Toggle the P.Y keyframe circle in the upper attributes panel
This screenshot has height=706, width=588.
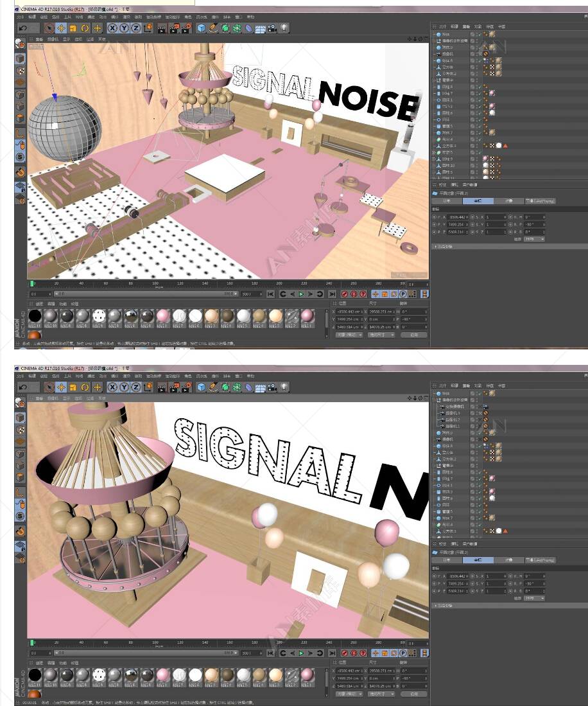434,224
